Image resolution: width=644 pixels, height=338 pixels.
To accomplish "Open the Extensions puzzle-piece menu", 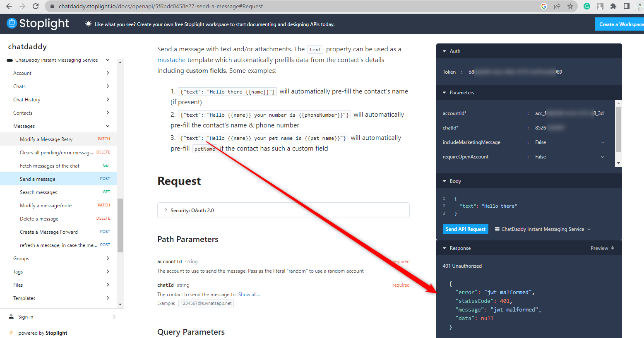I will [x=613, y=6].
